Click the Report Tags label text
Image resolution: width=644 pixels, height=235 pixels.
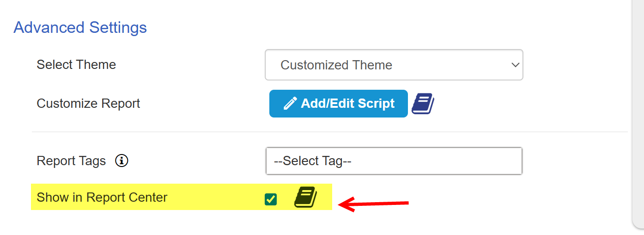click(x=71, y=161)
